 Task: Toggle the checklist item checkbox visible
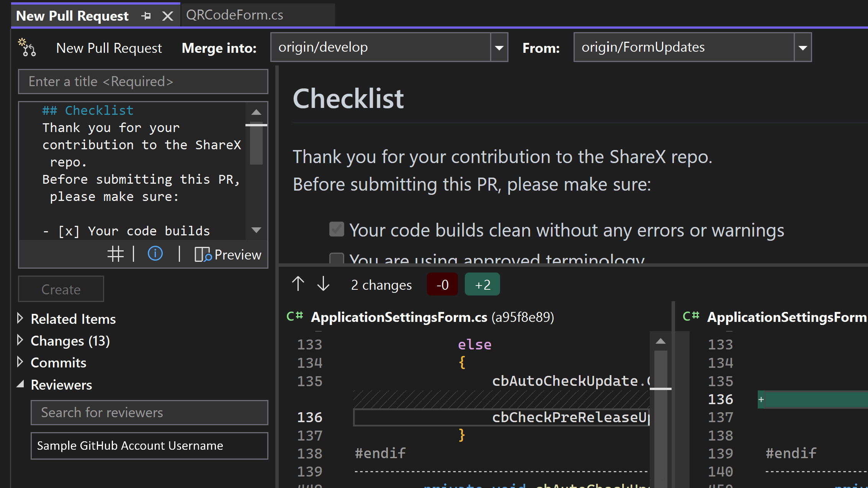click(336, 229)
